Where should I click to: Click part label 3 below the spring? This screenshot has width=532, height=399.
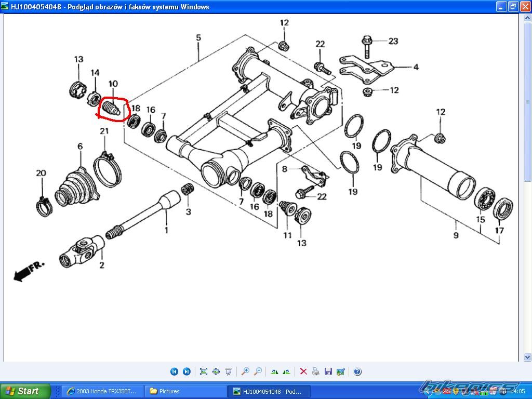(x=188, y=212)
